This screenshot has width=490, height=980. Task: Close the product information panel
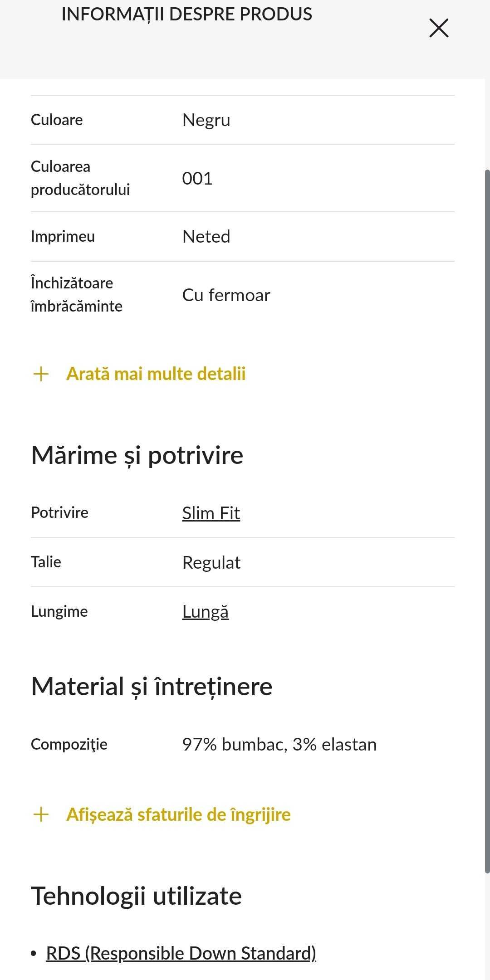439,28
